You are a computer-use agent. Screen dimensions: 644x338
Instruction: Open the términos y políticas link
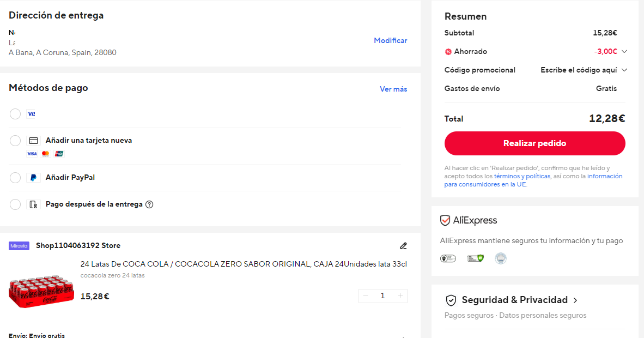pyautogui.click(x=522, y=176)
